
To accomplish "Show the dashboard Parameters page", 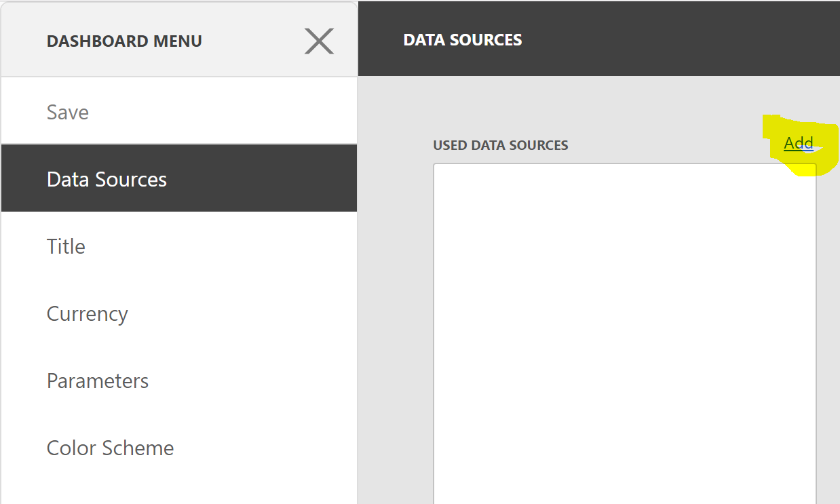I will [x=98, y=381].
